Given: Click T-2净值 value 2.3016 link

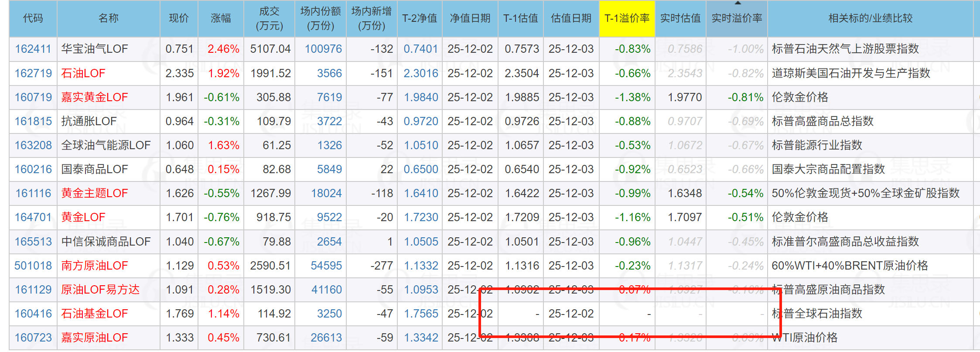Looking at the screenshot, I should pos(420,73).
